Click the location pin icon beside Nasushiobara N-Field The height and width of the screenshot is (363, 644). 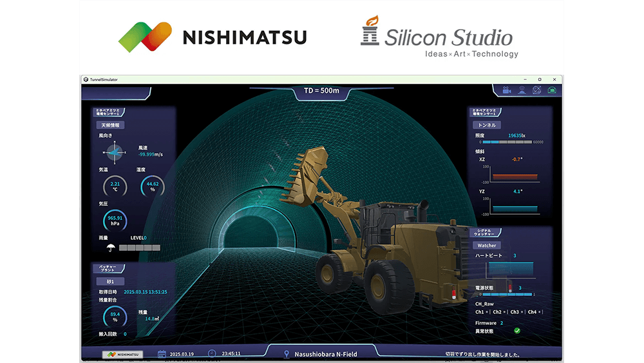(x=287, y=354)
